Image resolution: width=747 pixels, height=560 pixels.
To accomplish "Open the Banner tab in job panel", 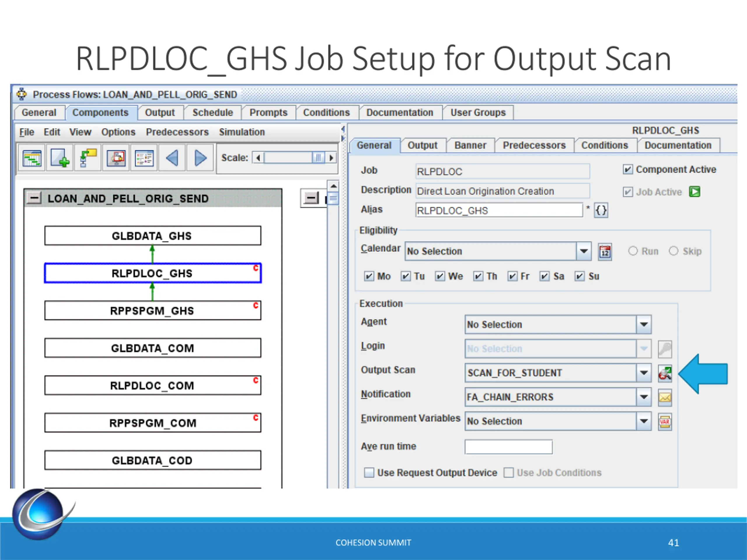I will [470, 146].
